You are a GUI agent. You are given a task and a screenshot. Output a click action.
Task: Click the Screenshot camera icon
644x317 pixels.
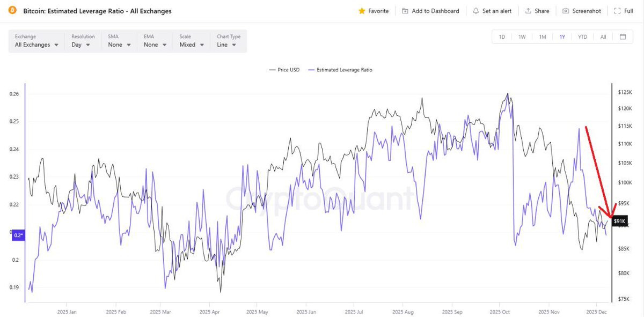click(566, 11)
